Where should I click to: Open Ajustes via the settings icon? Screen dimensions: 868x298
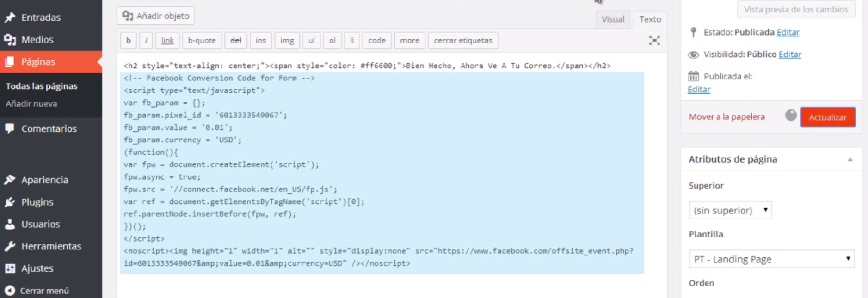tap(10, 268)
